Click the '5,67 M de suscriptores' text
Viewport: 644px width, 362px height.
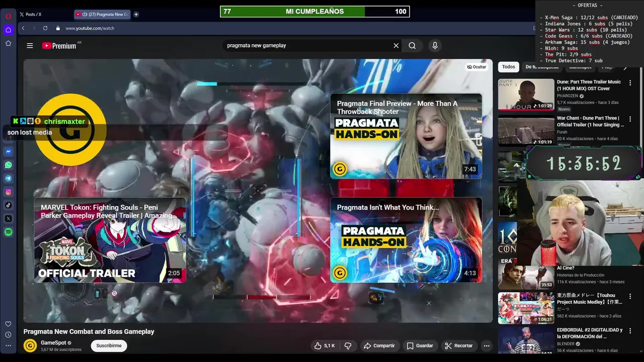pyautogui.click(x=61, y=349)
